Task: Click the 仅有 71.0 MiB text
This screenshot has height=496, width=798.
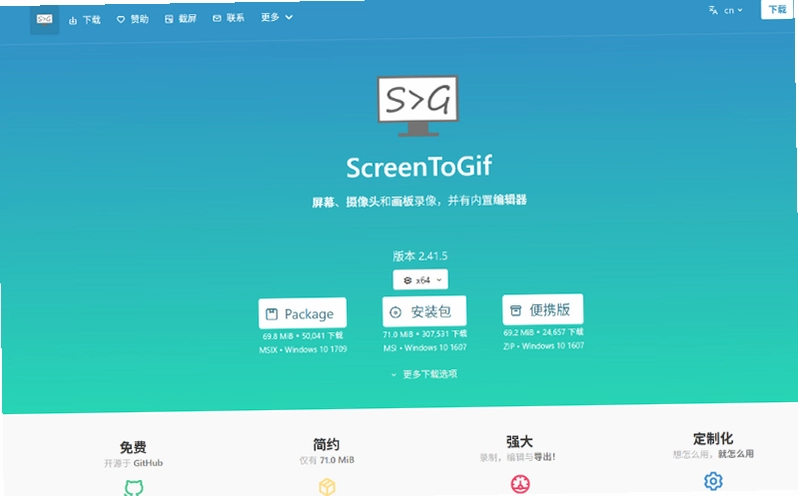Action: pyautogui.click(x=327, y=460)
